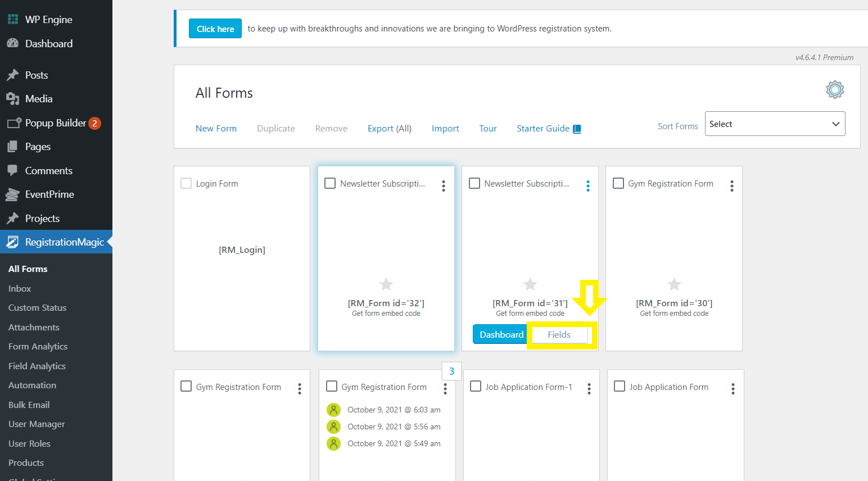Click the Dashboard gauge icon in sidebar
The width and height of the screenshot is (868, 481).
(x=13, y=43)
